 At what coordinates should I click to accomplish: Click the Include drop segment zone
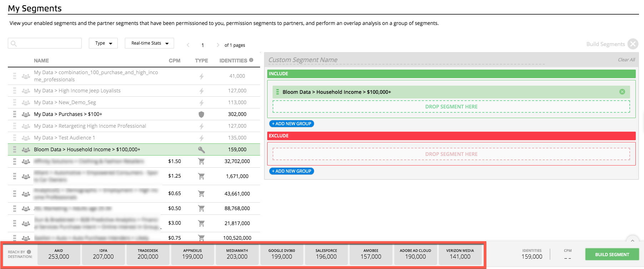pyautogui.click(x=451, y=107)
